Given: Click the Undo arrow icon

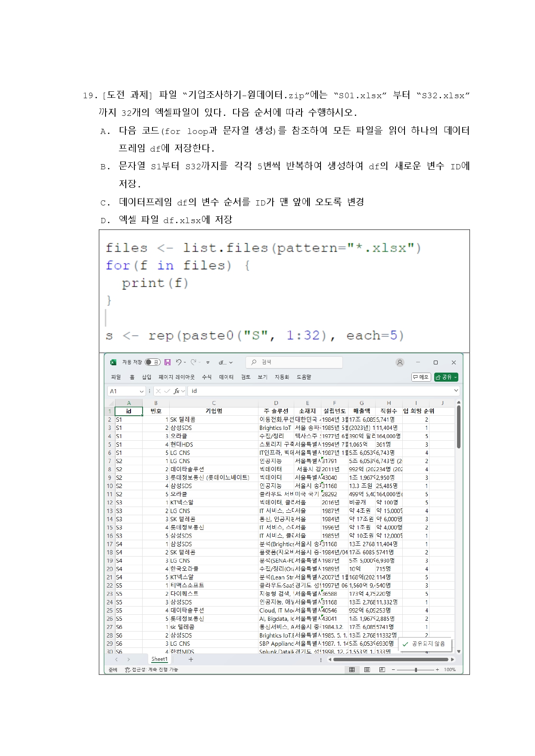Looking at the screenshot, I should pyautogui.click(x=179, y=362).
